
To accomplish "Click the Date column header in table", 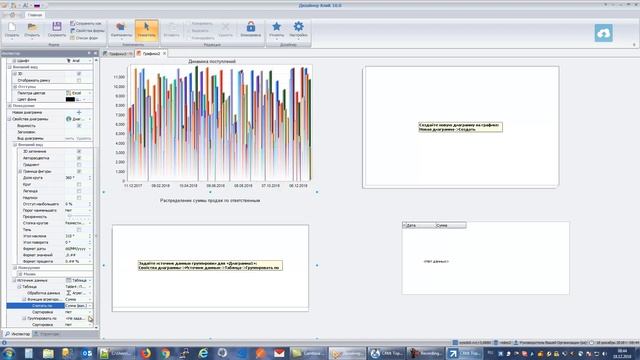I will pos(419,225).
